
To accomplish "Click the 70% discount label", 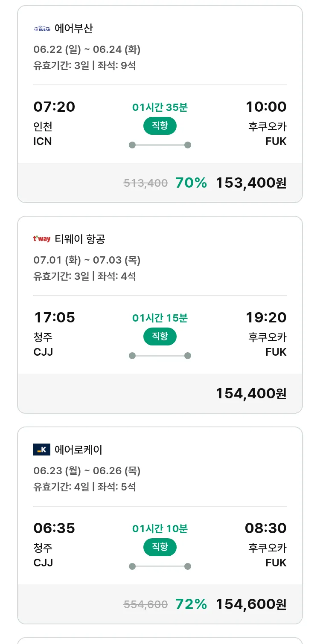I will click(x=191, y=183).
